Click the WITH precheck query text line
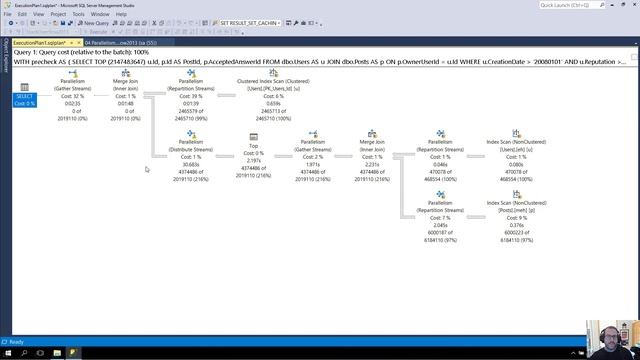The height and width of the screenshot is (360, 640). pyautogui.click(x=319, y=62)
